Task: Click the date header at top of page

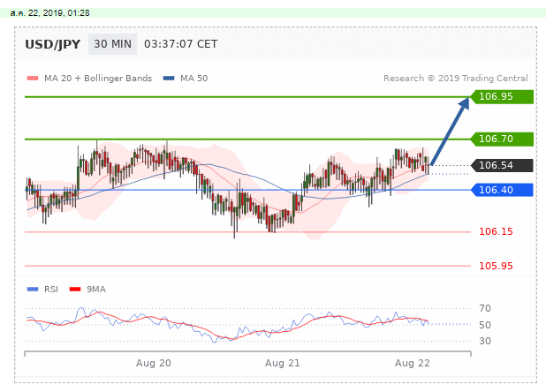Action: coord(49,13)
